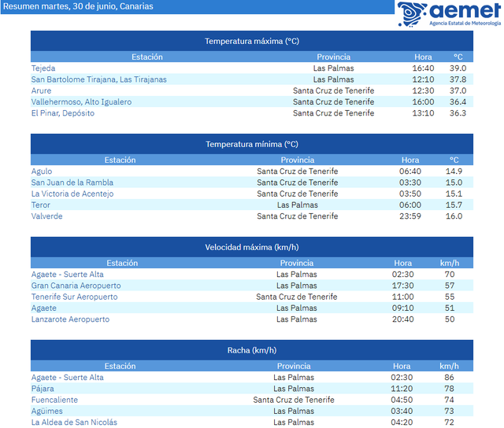Select the 06:40 hour for Agulo
The image size is (504, 428).
(410, 172)
